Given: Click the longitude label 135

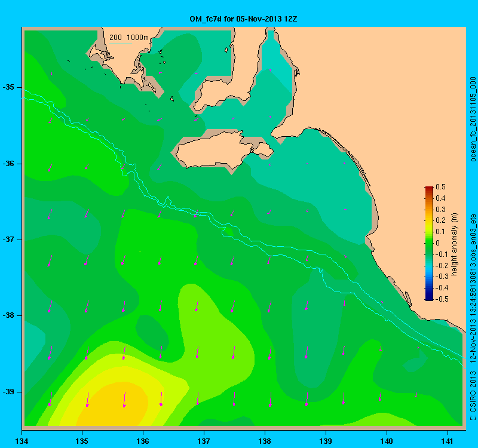Looking at the screenshot, I should 82,441.
